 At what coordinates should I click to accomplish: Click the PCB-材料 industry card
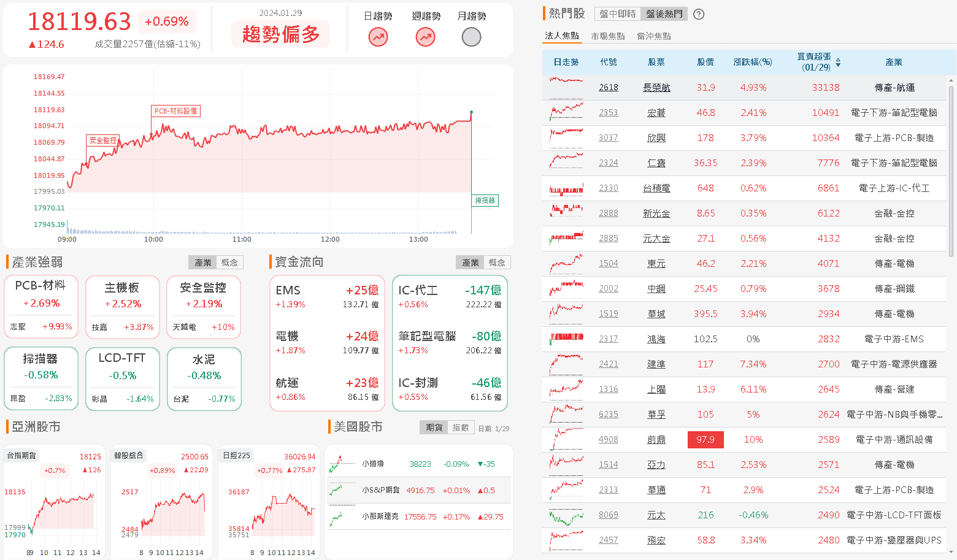[x=41, y=306]
